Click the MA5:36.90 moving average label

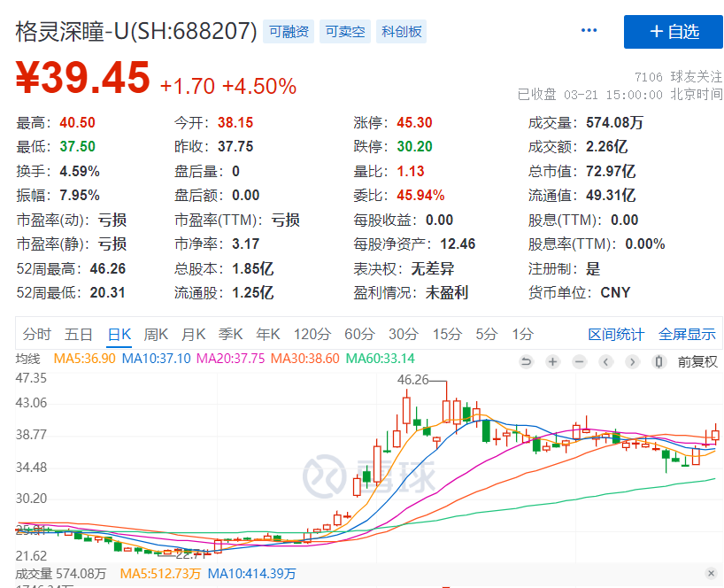click(84, 359)
